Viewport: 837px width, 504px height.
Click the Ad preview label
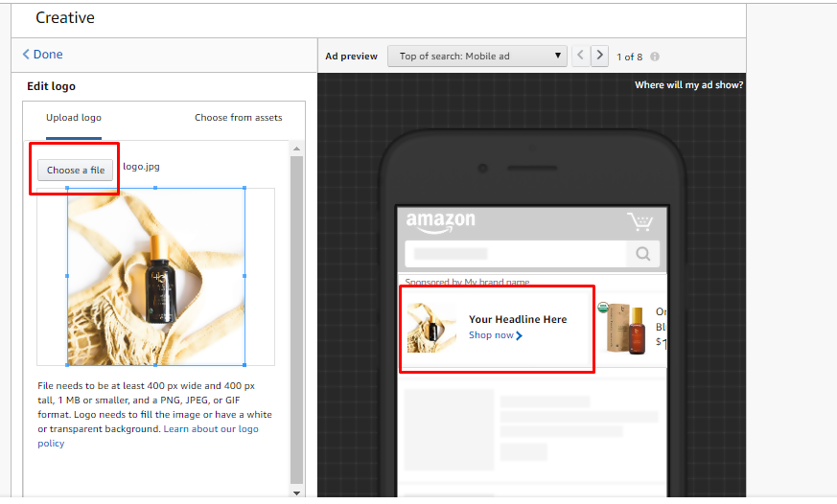(351, 56)
